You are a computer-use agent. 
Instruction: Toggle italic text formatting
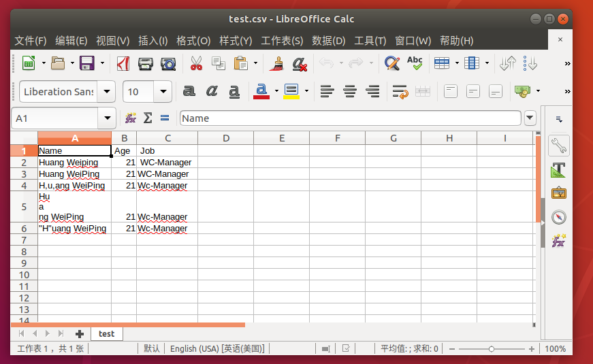coord(212,91)
